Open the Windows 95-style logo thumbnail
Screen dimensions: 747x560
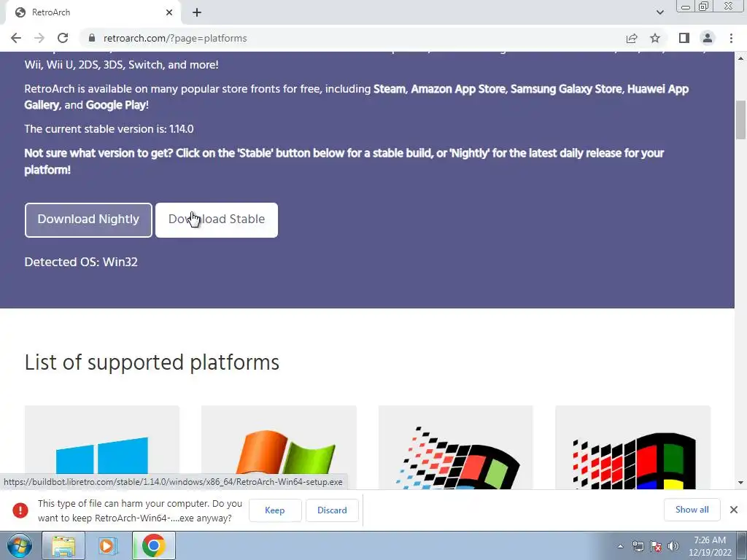455,448
